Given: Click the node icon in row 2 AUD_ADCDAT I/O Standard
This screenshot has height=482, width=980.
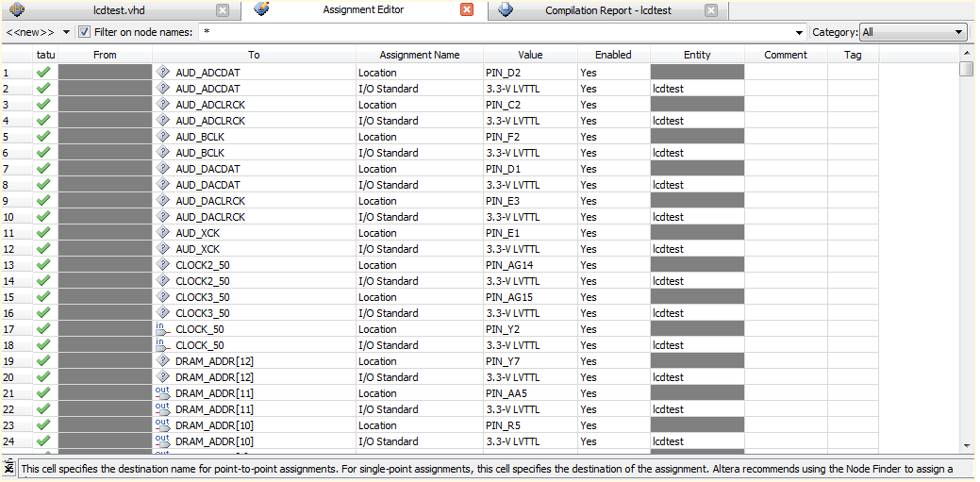Looking at the screenshot, I should pos(162,88).
